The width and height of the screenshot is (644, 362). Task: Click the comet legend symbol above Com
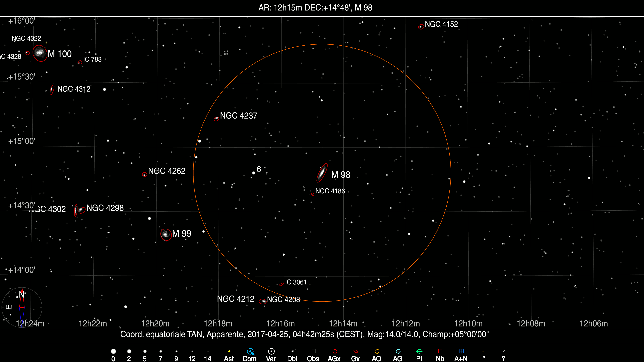click(x=250, y=351)
